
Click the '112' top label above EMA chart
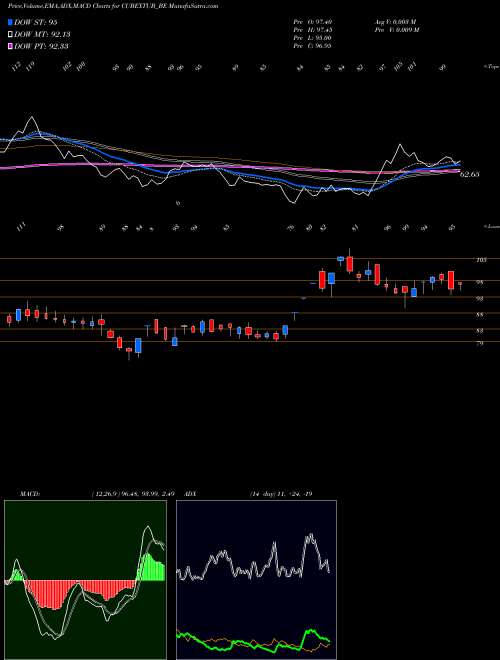pos(17,67)
